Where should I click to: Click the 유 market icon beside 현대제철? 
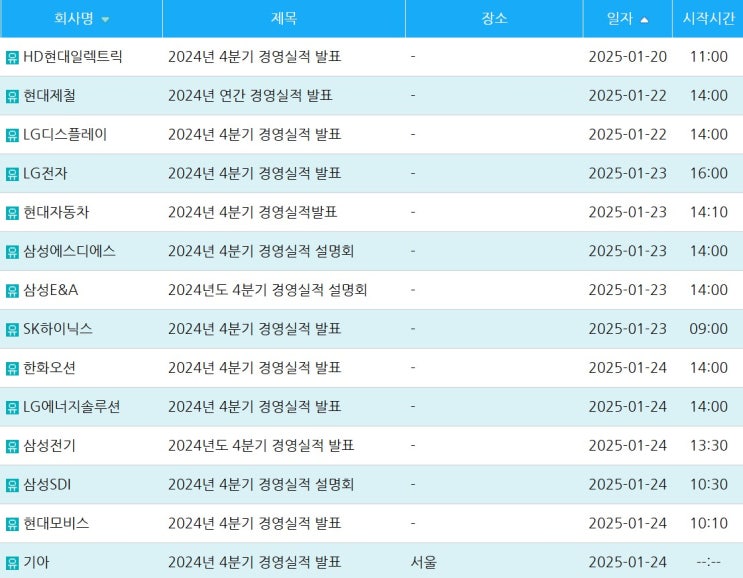coord(12,96)
